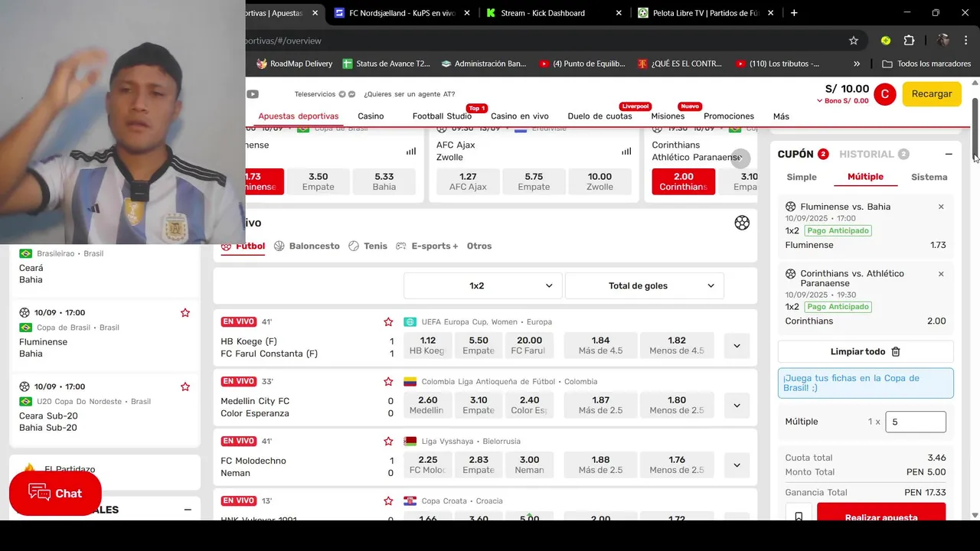Open the Total de goles dropdown
Image resolution: width=980 pixels, height=551 pixels.
coord(644,285)
